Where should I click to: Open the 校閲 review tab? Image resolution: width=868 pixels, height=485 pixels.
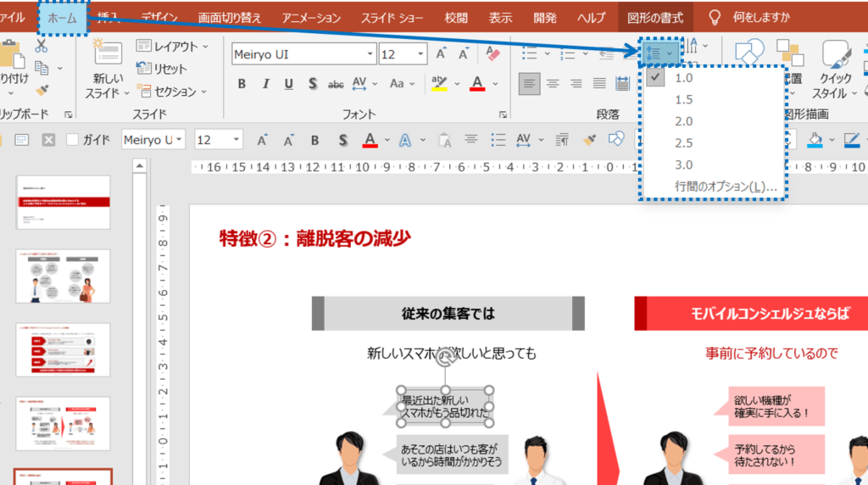[455, 18]
